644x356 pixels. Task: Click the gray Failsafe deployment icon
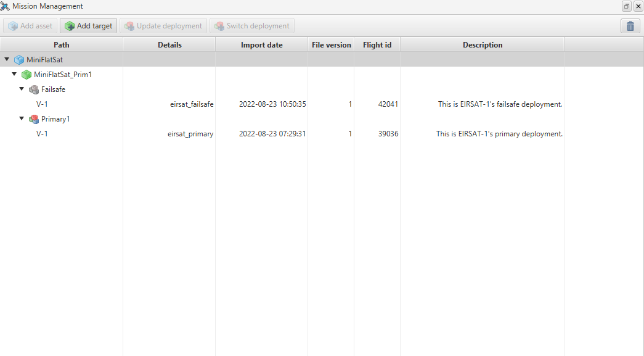tap(34, 89)
